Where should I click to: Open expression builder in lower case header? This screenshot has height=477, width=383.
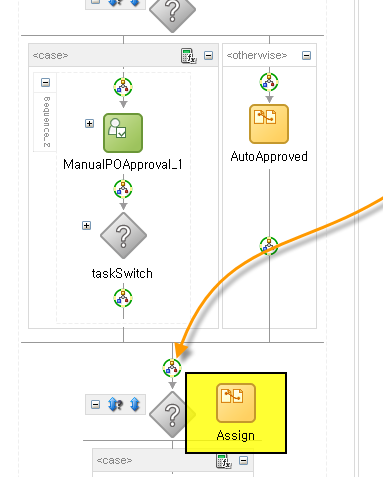click(224, 461)
